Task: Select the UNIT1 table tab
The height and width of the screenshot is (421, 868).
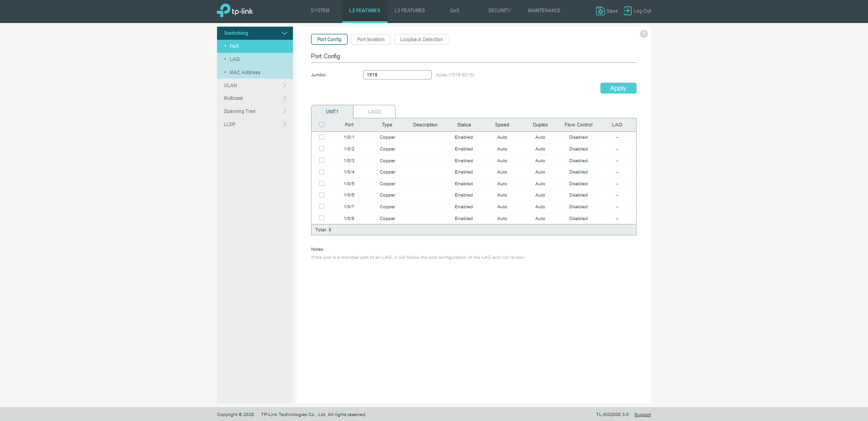Action: 332,112
